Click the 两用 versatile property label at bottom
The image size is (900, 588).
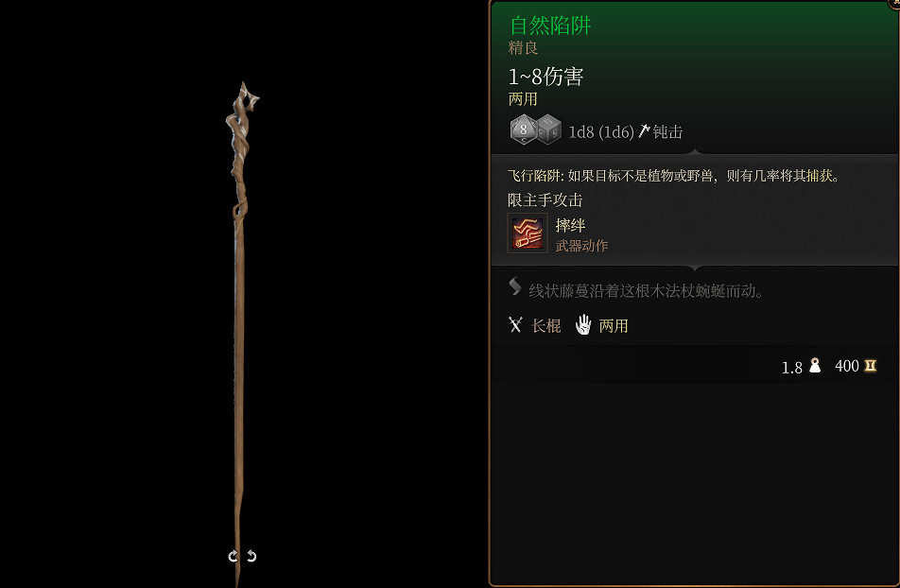point(614,325)
